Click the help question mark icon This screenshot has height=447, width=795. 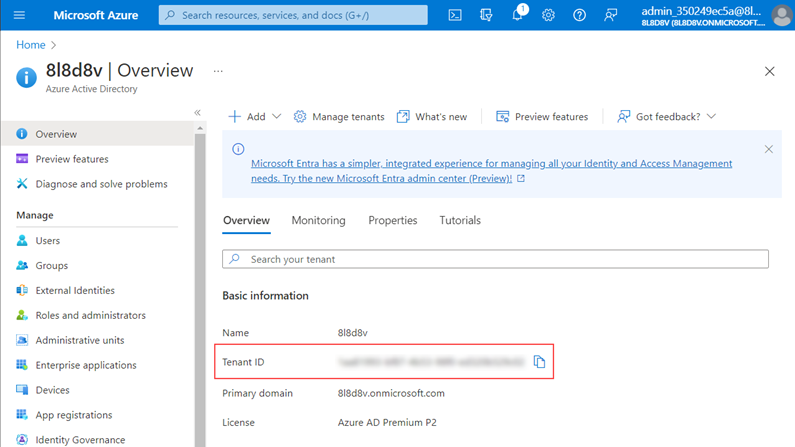(x=579, y=15)
